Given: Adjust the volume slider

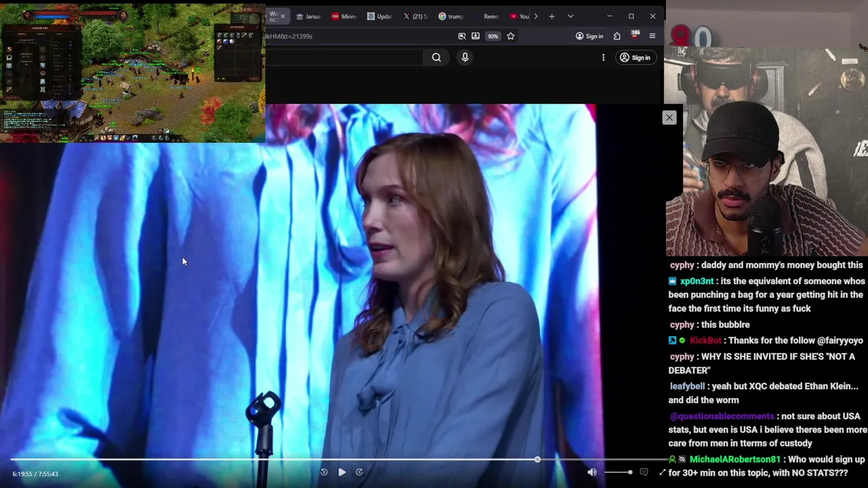Looking at the screenshot, I should 618,472.
